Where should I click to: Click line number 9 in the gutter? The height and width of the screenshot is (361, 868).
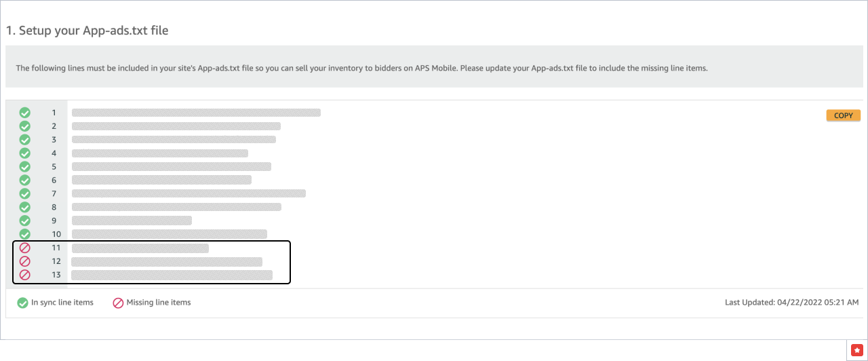coord(54,221)
